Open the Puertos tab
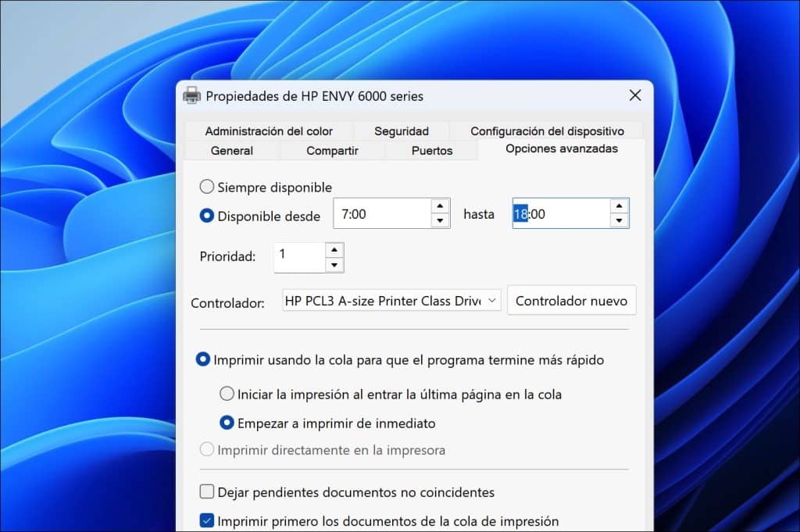Viewport: 800px width, 532px height. (431, 151)
